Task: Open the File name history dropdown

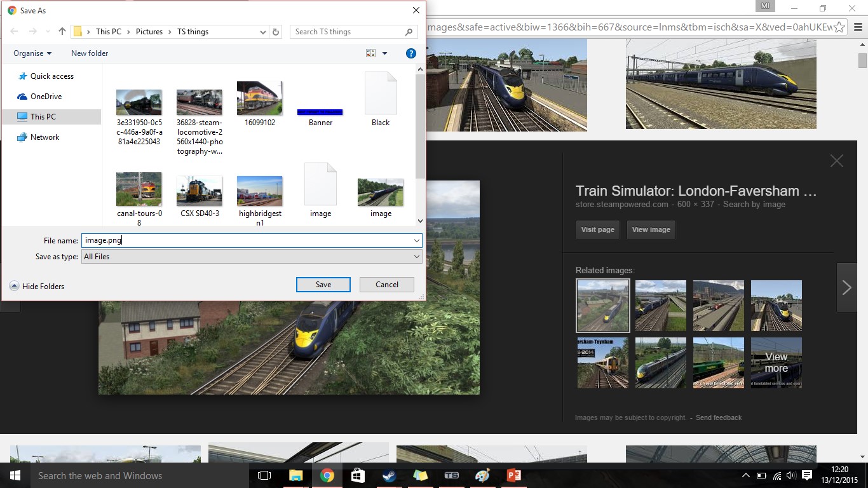Action: (x=416, y=241)
